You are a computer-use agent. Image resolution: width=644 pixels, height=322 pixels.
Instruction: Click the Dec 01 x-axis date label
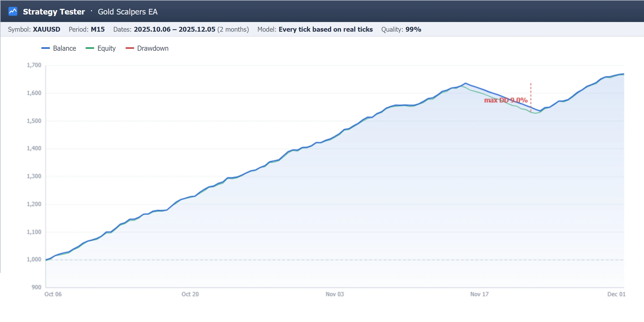pos(616,294)
